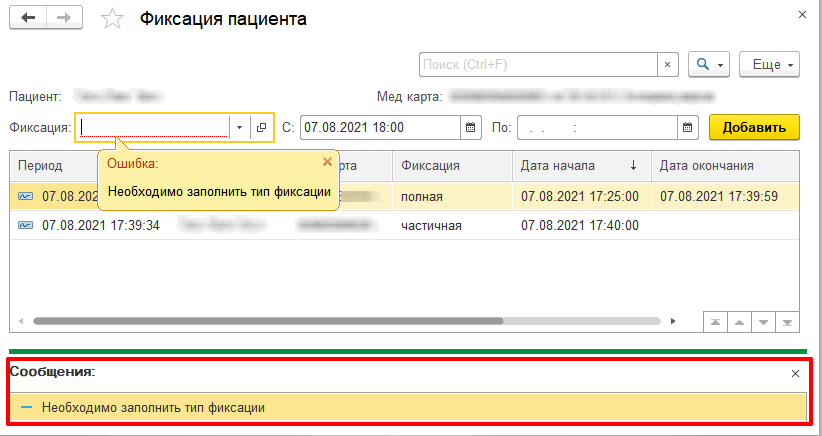Click the forward navigation arrow

point(63,19)
